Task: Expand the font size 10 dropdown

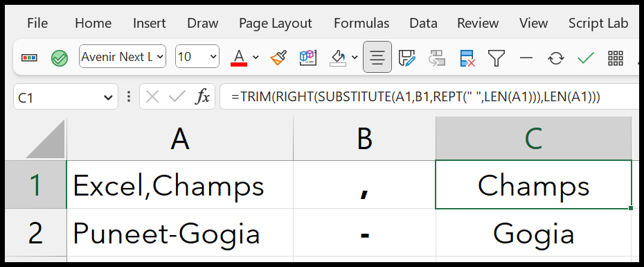Action: (197, 56)
